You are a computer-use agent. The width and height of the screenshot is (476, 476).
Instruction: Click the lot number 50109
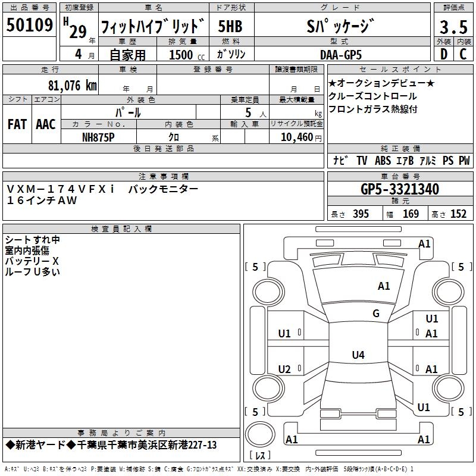coord(29,25)
